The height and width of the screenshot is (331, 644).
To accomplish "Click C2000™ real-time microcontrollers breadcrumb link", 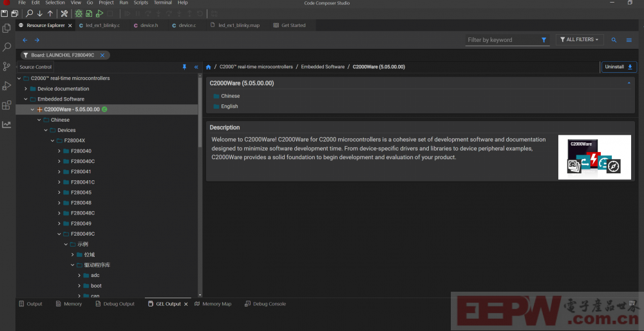I will click(256, 67).
